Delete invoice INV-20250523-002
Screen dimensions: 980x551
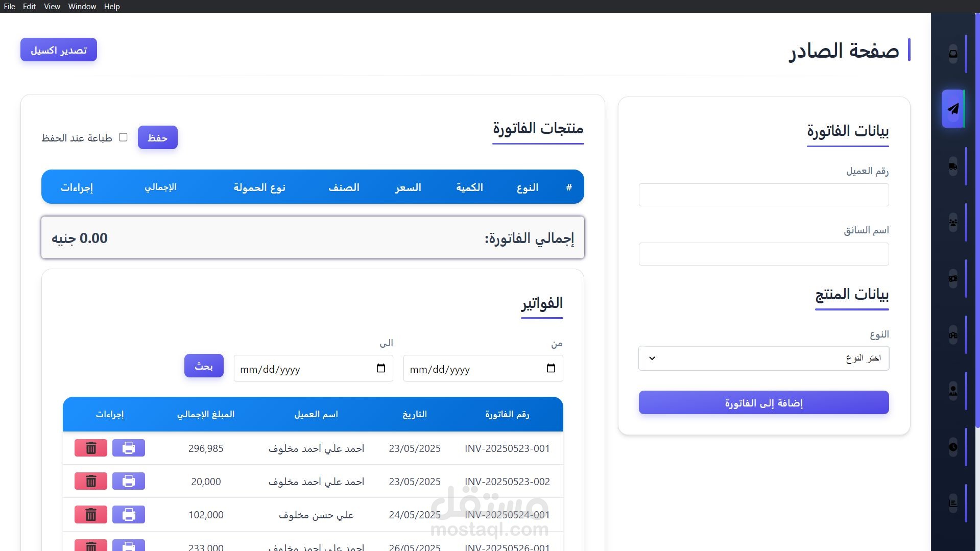click(91, 481)
